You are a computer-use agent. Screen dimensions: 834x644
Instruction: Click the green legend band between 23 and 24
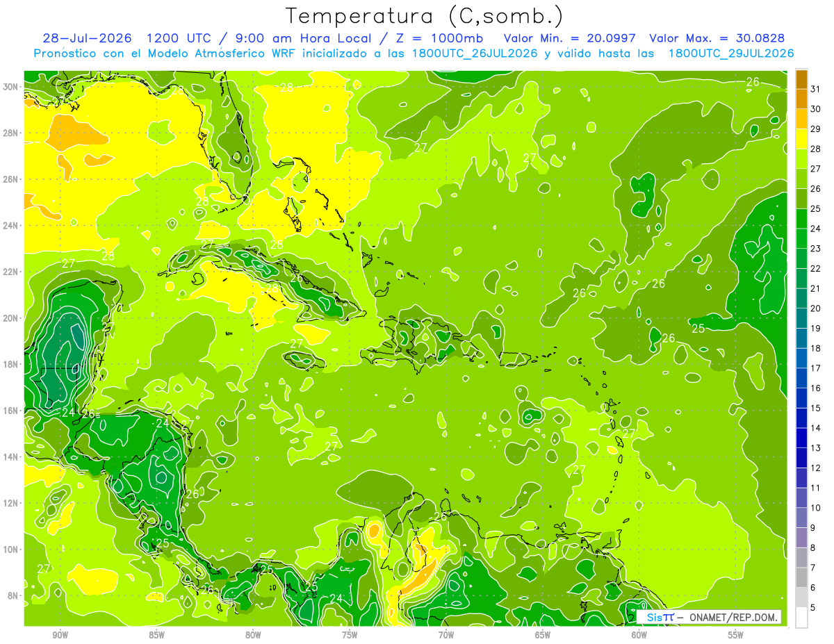tap(801, 238)
